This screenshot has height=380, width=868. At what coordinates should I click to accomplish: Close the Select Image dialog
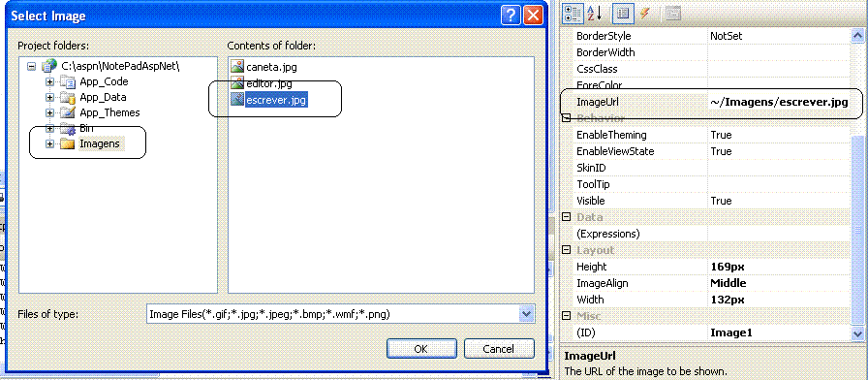pyautogui.click(x=533, y=15)
